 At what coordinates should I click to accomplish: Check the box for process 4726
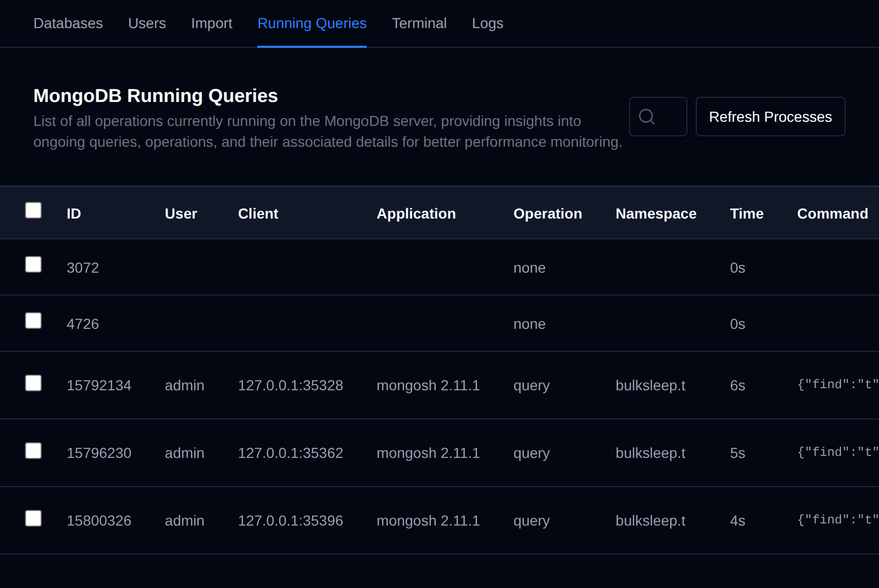pos(33,321)
